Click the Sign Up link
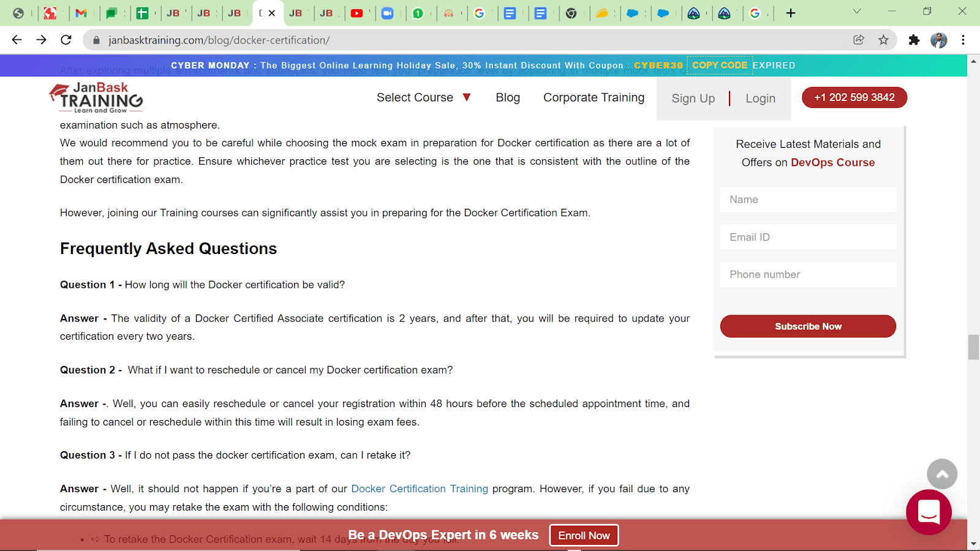Screen dimensions: 980x551 tap(693, 98)
